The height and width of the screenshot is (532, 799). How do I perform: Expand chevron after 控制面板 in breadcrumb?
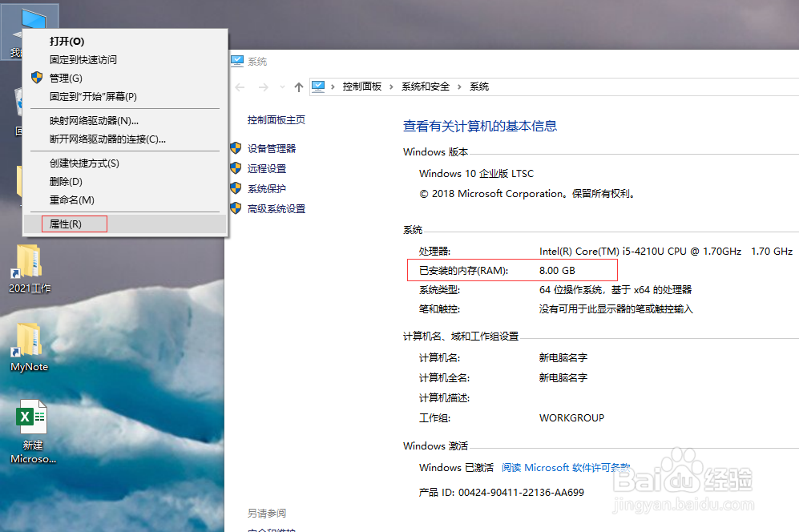(x=391, y=87)
